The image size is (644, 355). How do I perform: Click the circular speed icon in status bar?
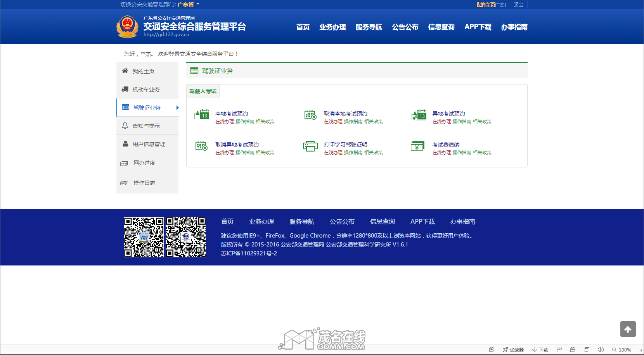pyautogui.click(x=492, y=350)
